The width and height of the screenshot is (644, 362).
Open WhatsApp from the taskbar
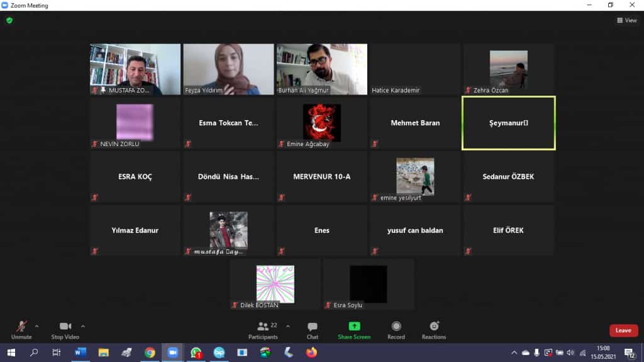click(x=196, y=353)
